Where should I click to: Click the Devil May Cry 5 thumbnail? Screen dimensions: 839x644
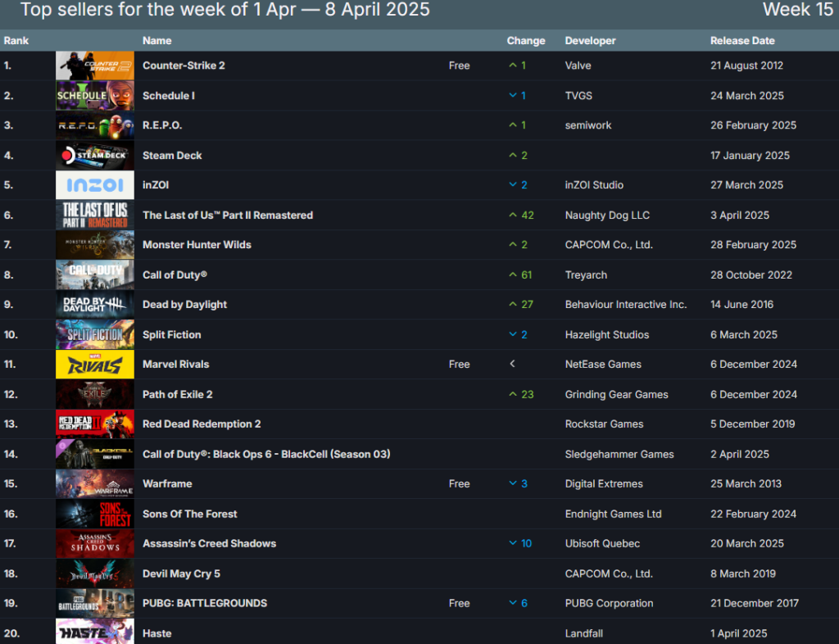pos(95,574)
